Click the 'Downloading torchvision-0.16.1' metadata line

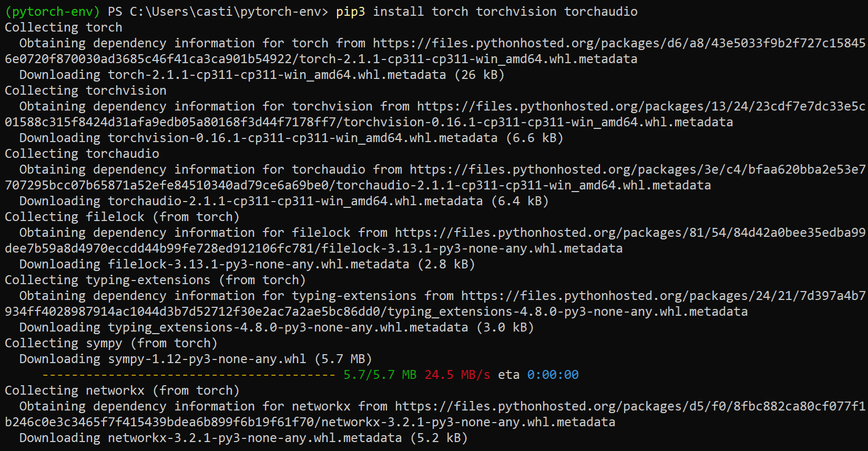coord(291,138)
